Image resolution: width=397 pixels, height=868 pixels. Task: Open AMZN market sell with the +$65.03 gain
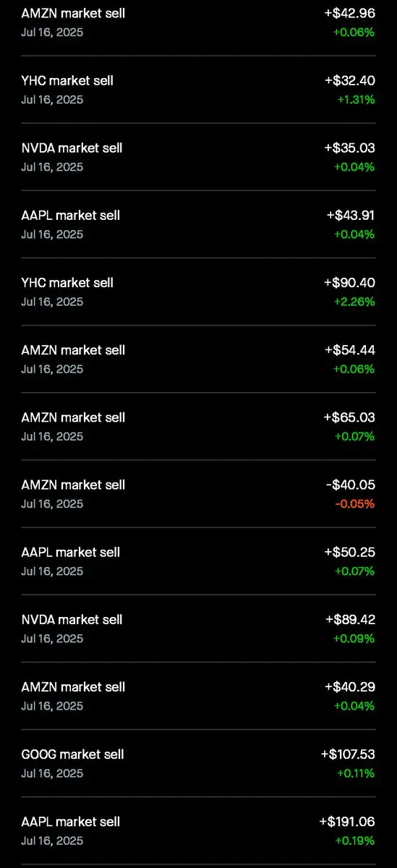click(x=198, y=427)
